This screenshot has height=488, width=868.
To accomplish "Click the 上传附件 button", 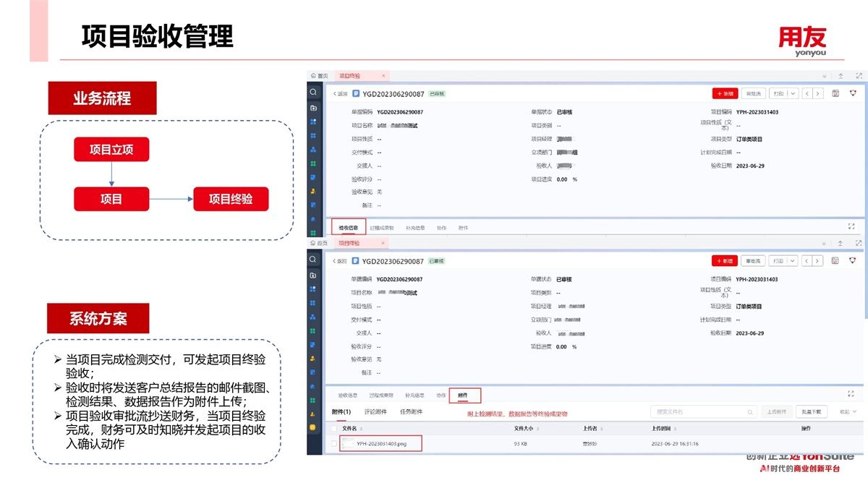I will click(778, 411).
